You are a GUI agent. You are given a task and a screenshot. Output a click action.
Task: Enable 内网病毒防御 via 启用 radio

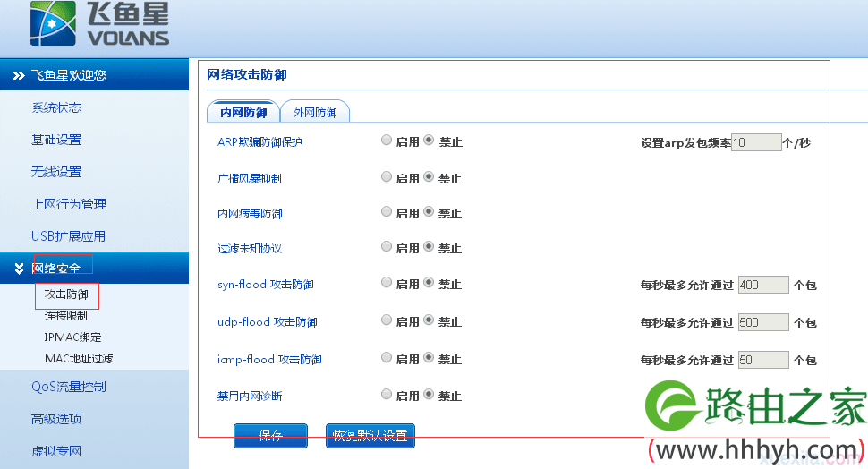387,211
